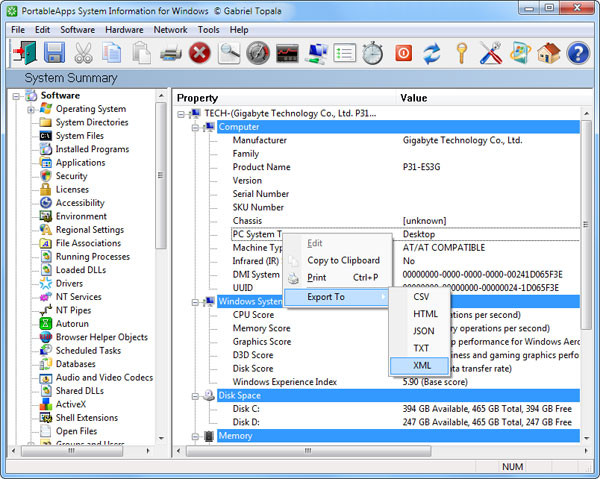This screenshot has width=600, height=479.
Task: Click Export To in the context menu
Action: pyautogui.click(x=337, y=297)
